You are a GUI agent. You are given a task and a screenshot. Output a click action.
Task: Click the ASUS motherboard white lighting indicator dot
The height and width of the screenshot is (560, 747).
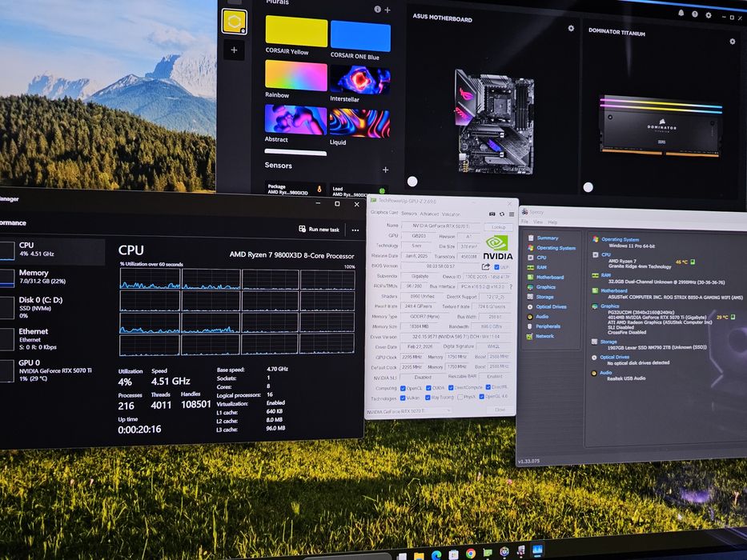pos(412,182)
